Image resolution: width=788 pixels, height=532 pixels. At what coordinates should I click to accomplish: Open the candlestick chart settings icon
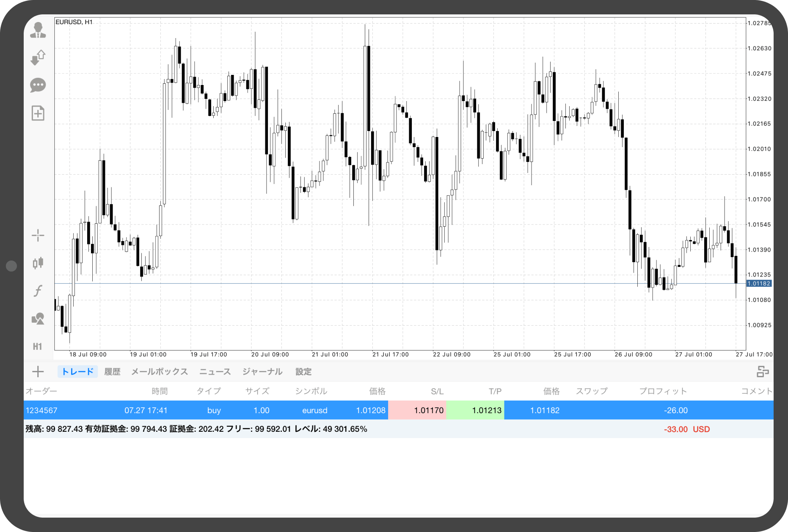coord(38,263)
